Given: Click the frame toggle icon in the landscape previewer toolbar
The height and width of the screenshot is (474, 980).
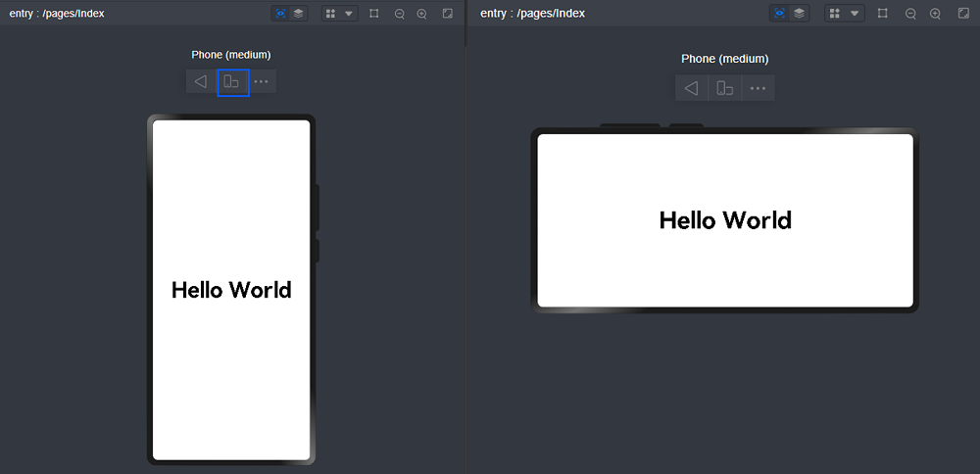Looking at the screenshot, I should tap(883, 14).
